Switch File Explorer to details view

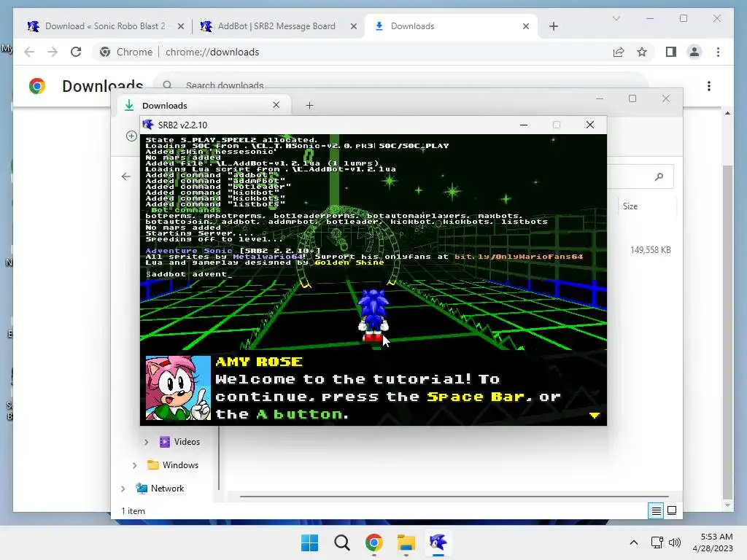point(656,511)
